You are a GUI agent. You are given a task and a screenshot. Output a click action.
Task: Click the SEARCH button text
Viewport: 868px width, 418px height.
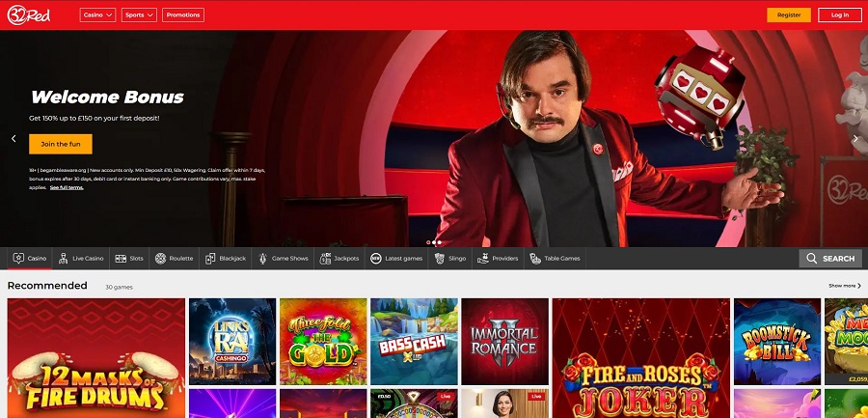point(838,259)
